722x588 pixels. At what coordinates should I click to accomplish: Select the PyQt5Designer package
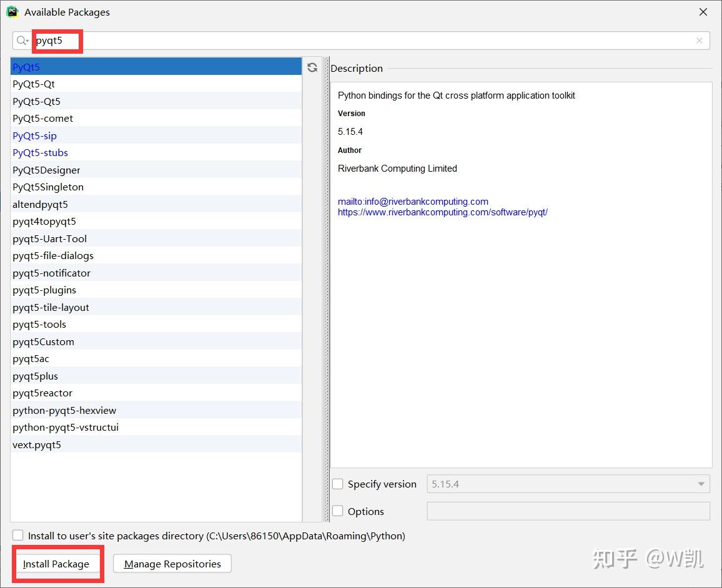pos(46,170)
